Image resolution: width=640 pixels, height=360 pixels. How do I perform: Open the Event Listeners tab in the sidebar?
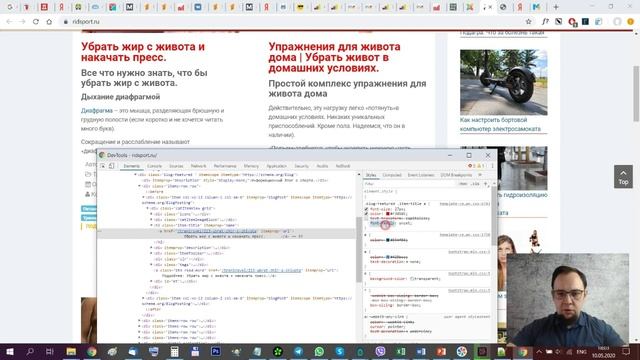pos(421,175)
